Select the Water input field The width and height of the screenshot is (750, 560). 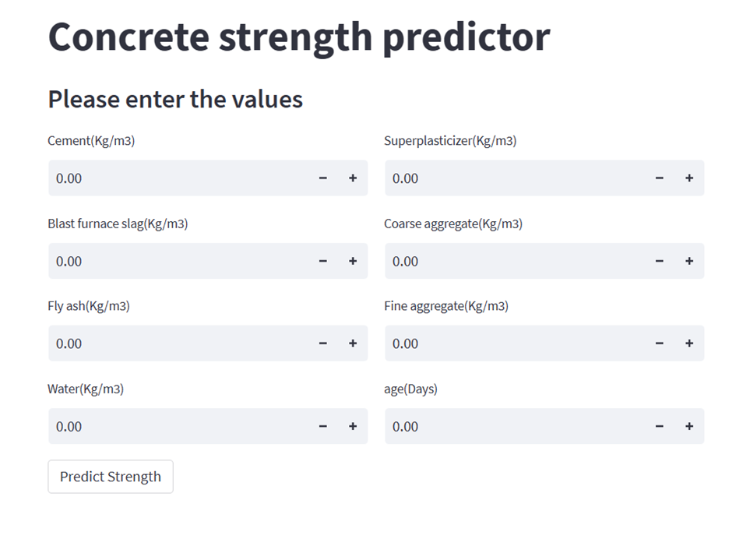click(156, 426)
